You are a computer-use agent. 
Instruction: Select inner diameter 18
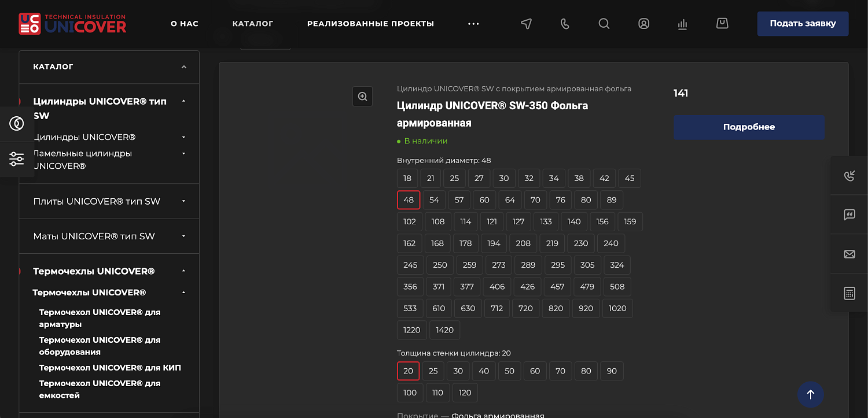click(407, 178)
